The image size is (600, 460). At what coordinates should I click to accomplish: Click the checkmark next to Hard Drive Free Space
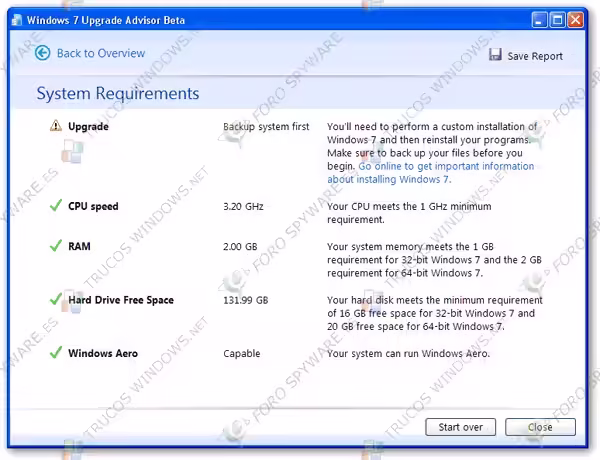point(56,299)
